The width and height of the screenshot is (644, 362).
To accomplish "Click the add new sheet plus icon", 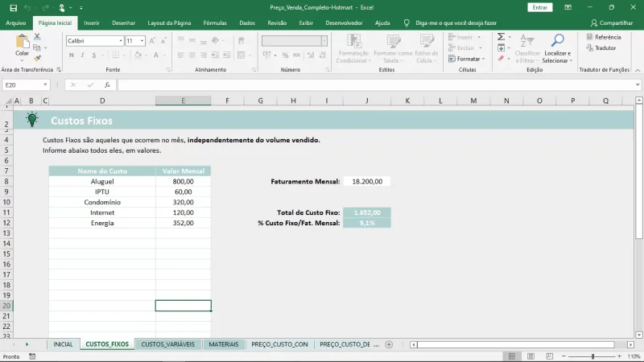I will pyautogui.click(x=389, y=344).
